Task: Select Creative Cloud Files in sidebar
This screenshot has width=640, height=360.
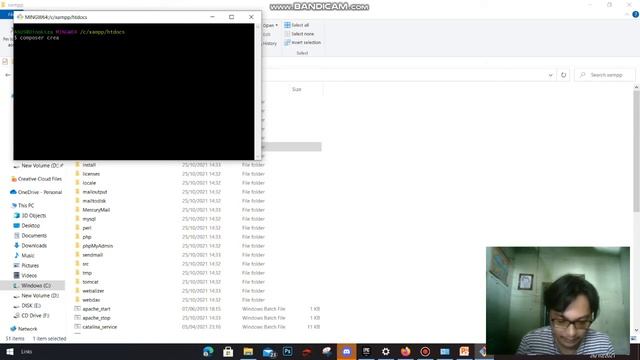Action: (x=37, y=179)
